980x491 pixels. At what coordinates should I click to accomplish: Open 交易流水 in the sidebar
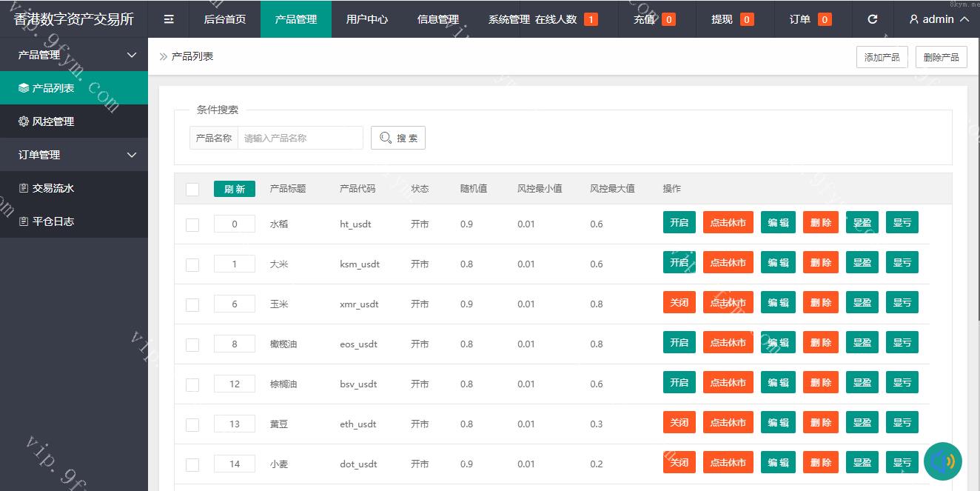74,188
